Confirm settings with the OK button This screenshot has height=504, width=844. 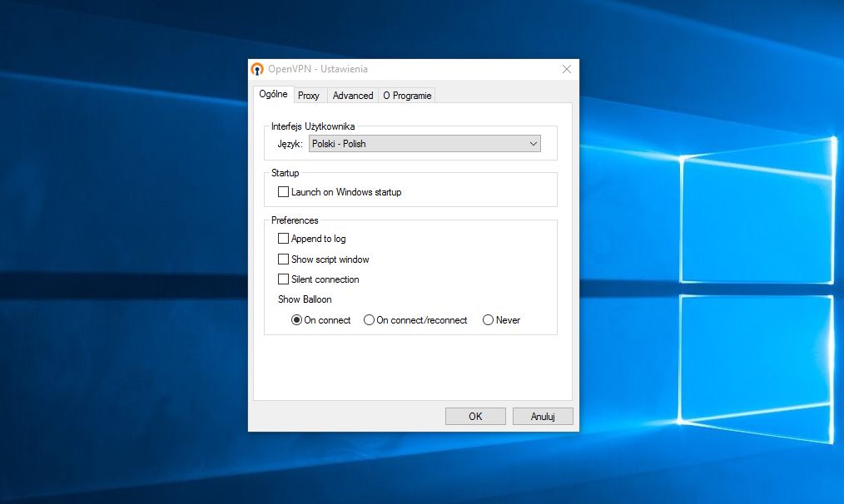point(475,417)
